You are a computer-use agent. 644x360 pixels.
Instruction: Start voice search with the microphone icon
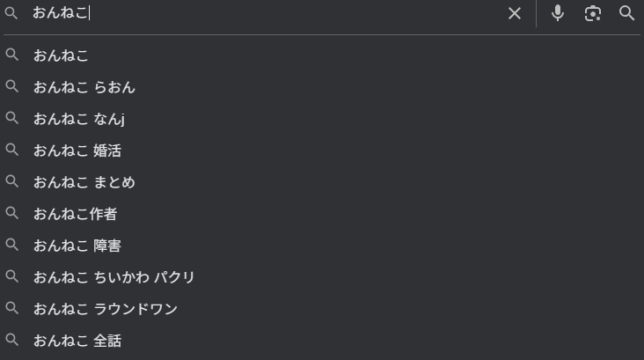pos(558,13)
